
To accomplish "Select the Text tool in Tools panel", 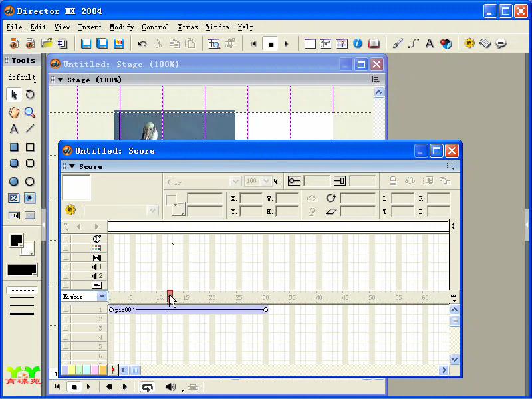I will pos(14,129).
